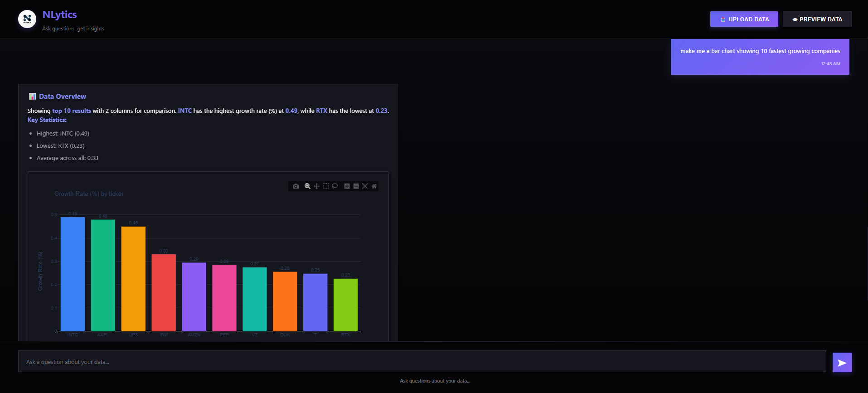Click the 'Key Statistics:' label
The width and height of the screenshot is (868, 393).
(x=47, y=120)
